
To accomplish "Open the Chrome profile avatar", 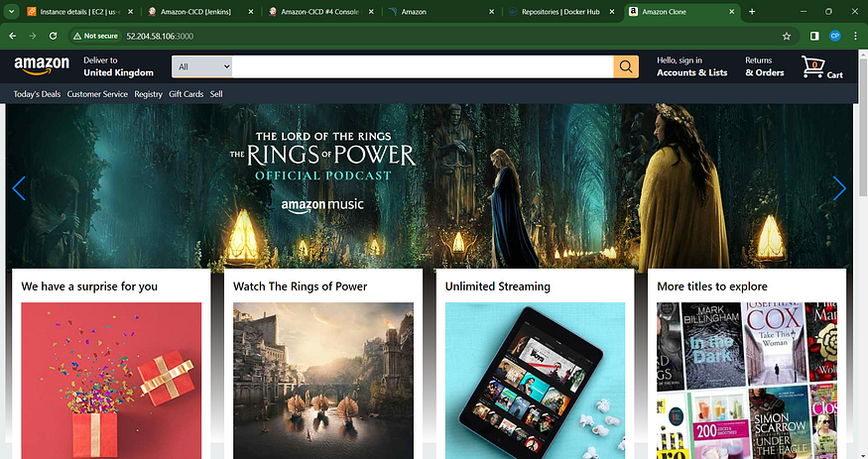I will point(835,36).
